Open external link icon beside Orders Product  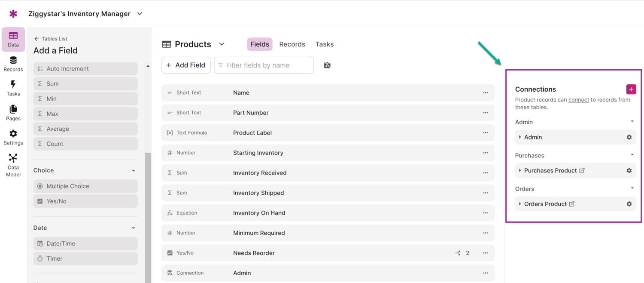pos(572,204)
